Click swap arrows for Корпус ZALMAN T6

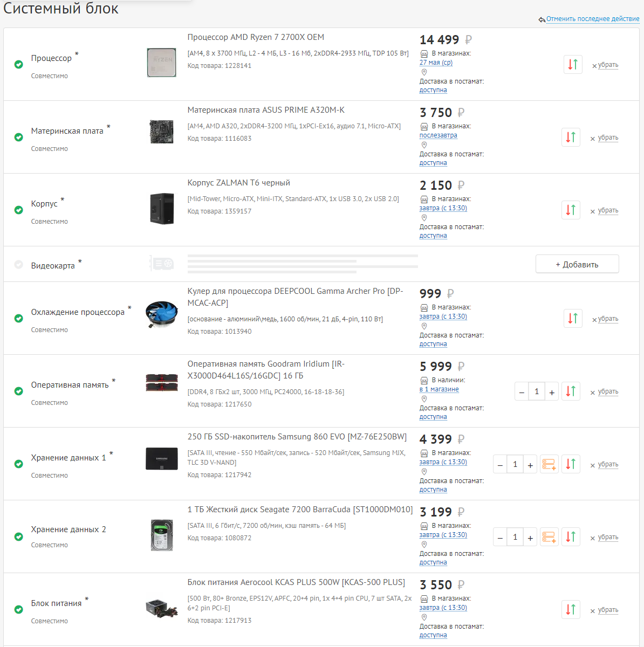(x=571, y=210)
